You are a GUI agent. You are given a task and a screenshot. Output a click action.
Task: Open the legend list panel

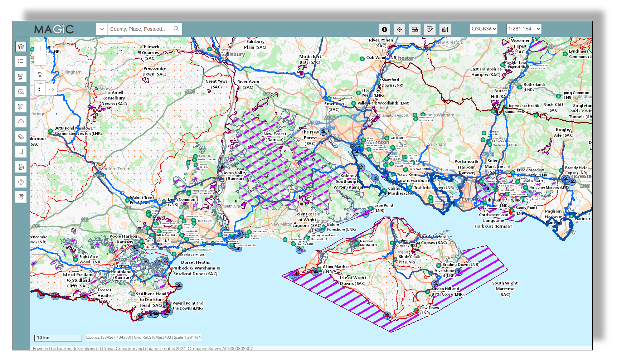[21, 62]
